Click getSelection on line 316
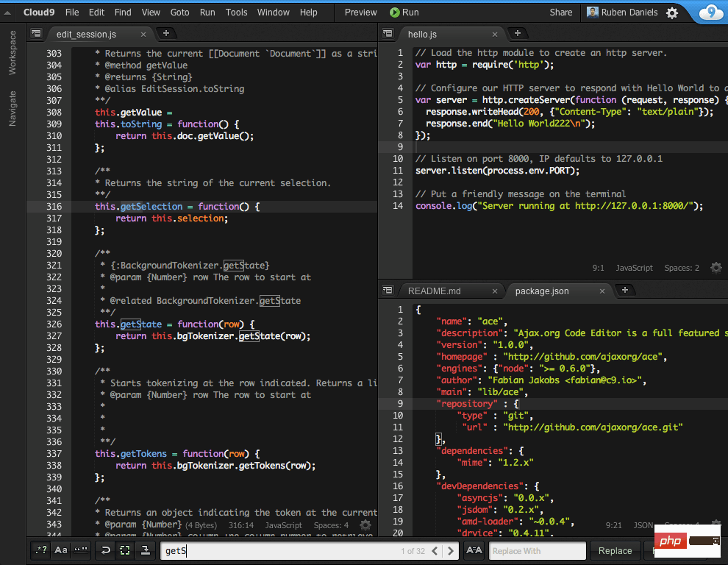 click(151, 207)
